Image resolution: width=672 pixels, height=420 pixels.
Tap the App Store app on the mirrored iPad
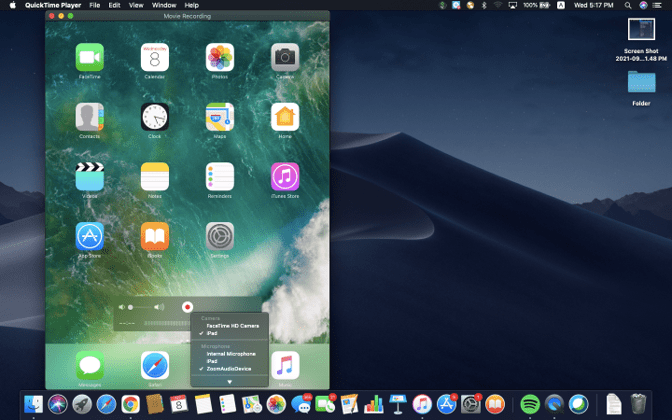[x=90, y=236]
